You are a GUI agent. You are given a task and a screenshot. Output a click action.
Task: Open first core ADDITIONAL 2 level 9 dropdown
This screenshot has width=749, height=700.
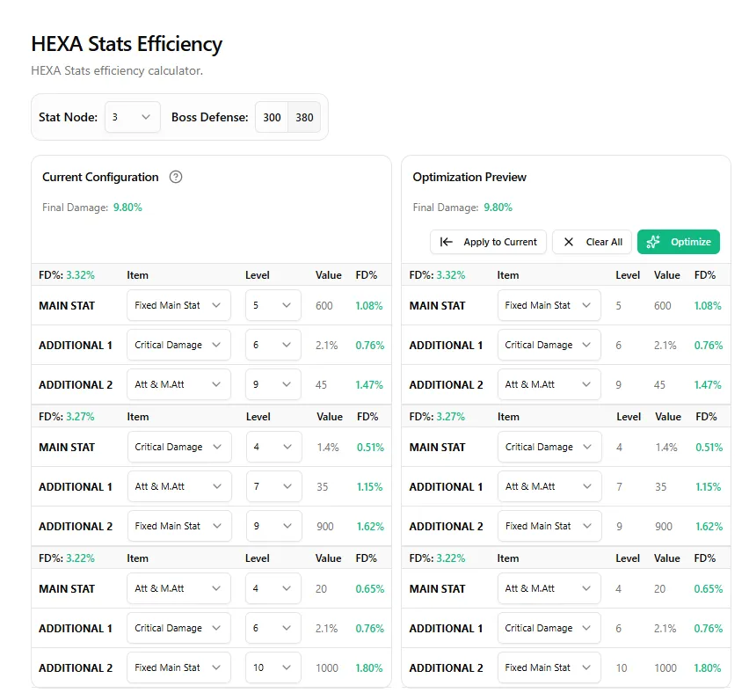pyautogui.click(x=273, y=384)
